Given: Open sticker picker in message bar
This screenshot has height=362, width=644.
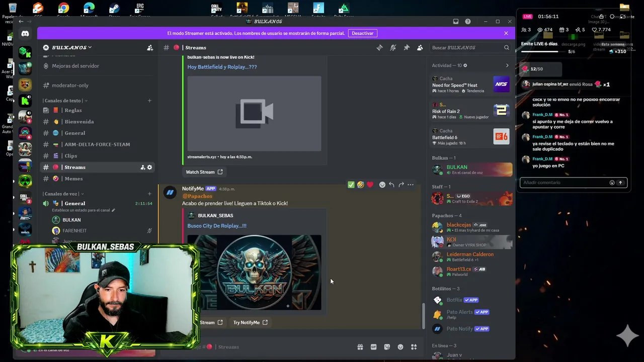Looking at the screenshot, I should [387, 347].
